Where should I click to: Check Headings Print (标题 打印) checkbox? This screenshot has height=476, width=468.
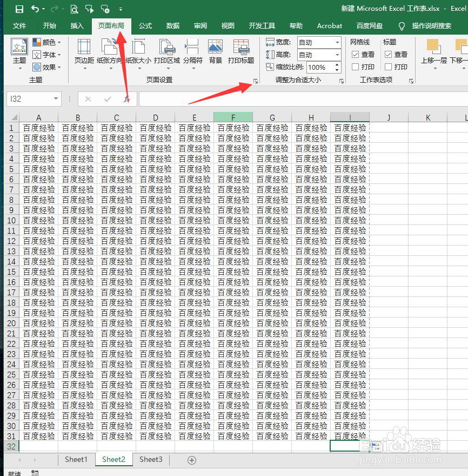pyautogui.click(x=388, y=67)
